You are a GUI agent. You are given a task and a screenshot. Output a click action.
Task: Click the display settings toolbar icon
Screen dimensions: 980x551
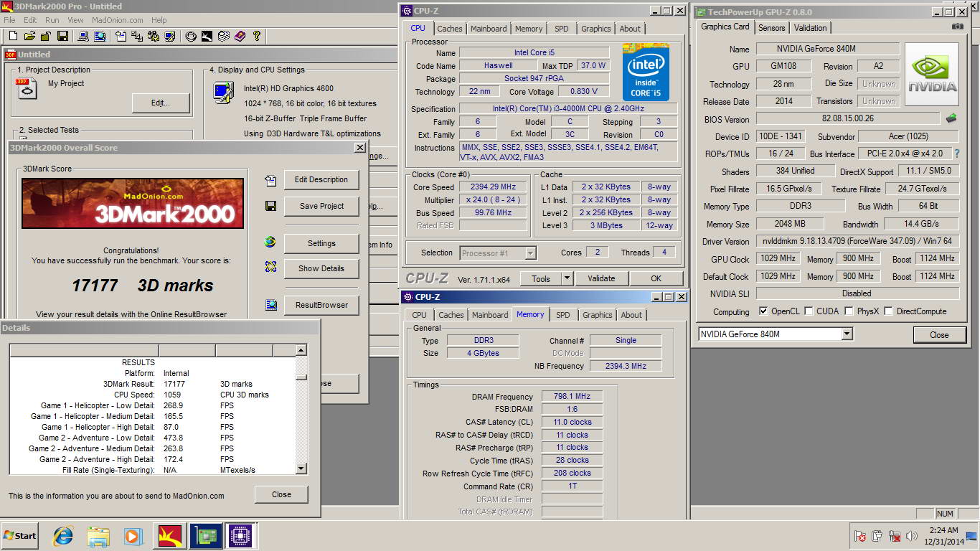(170, 36)
